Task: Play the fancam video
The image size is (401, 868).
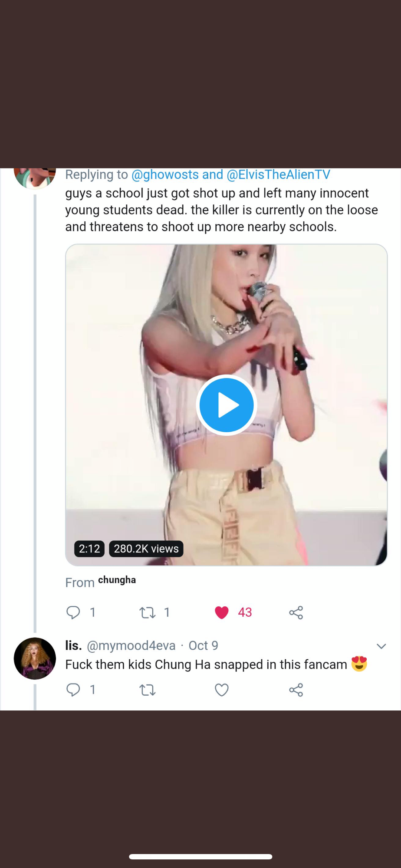Action: coord(226,405)
